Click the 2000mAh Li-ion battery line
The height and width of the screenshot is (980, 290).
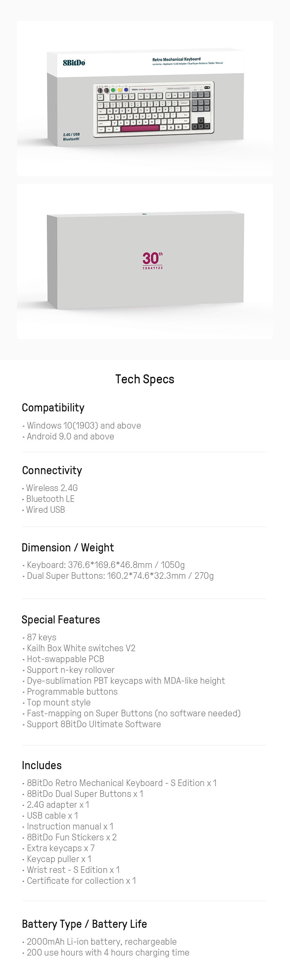tap(101, 942)
